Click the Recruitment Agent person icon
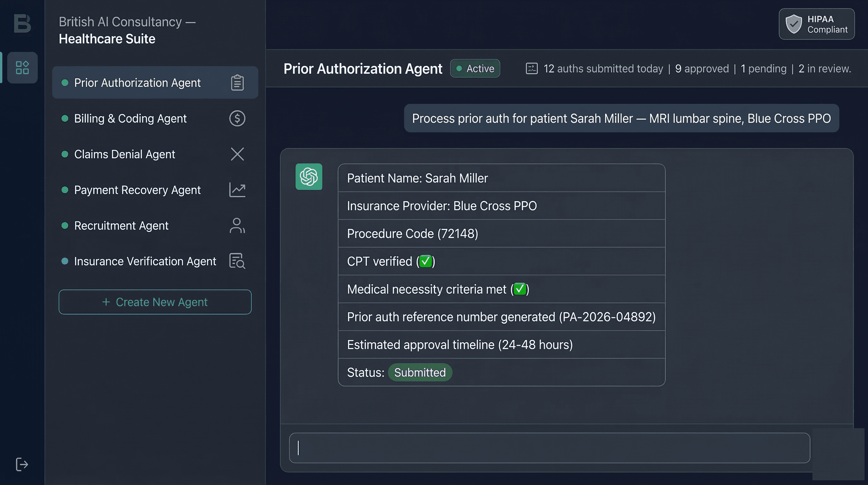Screen dimensions: 868x485 (237, 226)
